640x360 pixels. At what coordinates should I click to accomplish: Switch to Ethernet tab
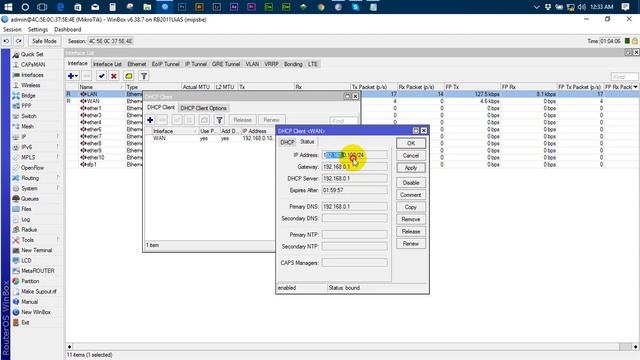coord(137,64)
